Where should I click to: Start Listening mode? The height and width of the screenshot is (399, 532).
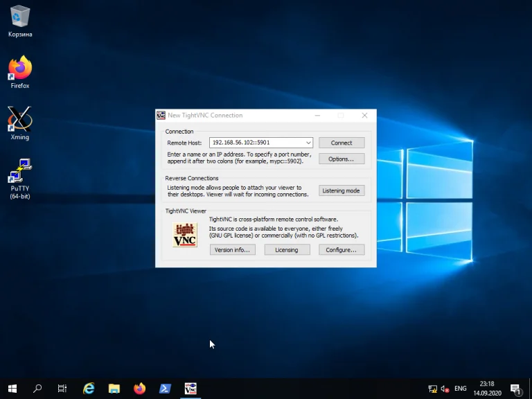click(x=341, y=190)
